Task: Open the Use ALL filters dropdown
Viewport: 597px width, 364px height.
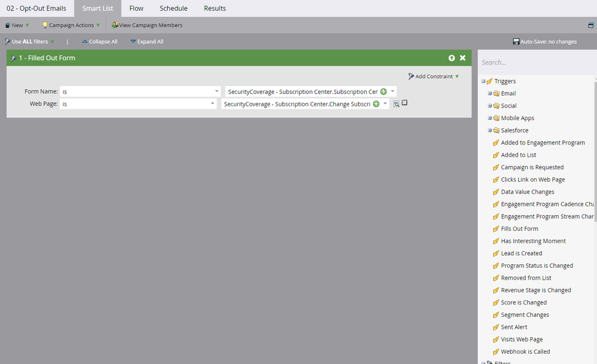Action: point(30,42)
